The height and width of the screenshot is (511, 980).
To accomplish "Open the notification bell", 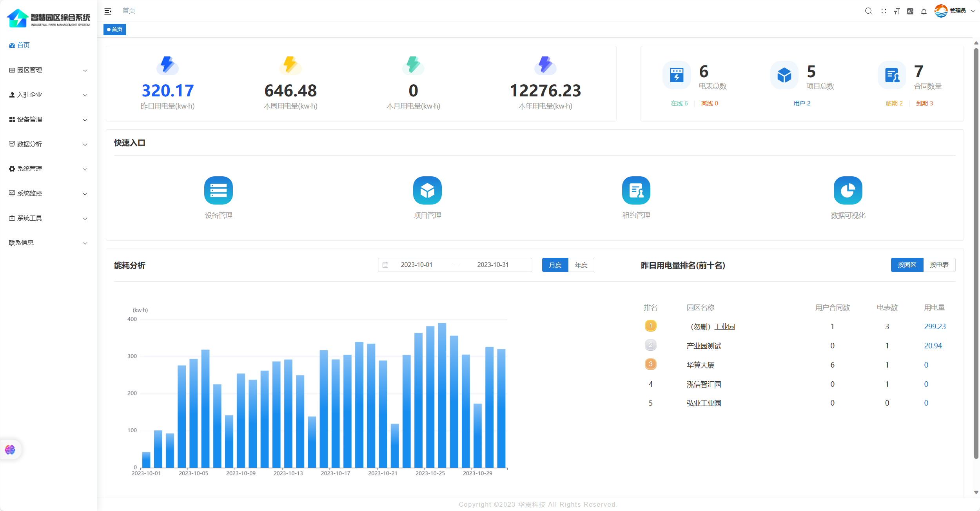I will coord(924,11).
